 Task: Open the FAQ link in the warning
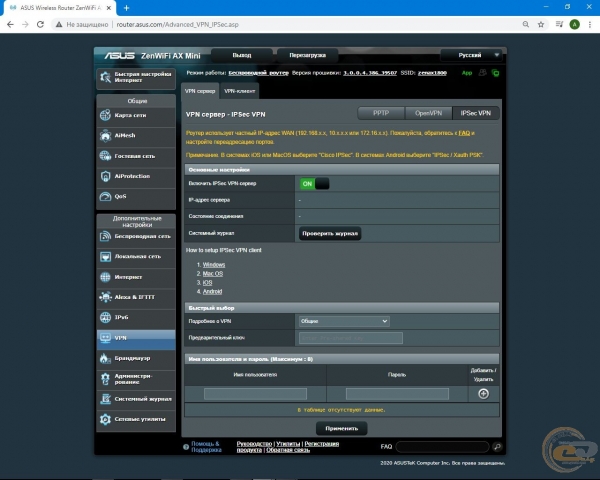pyautogui.click(x=464, y=133)
